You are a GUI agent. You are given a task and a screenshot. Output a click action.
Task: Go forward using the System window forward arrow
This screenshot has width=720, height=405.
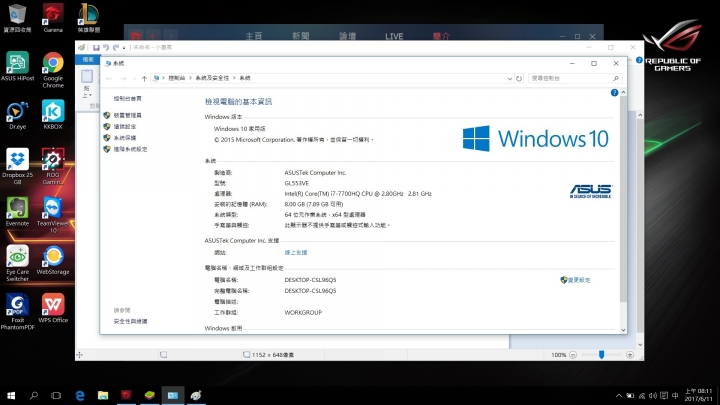pyautogui.click(x=123, y=79)
